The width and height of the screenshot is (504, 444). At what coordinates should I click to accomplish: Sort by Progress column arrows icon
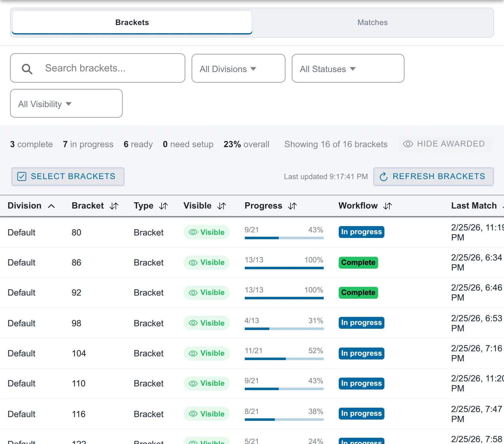[x=292, y=206]
